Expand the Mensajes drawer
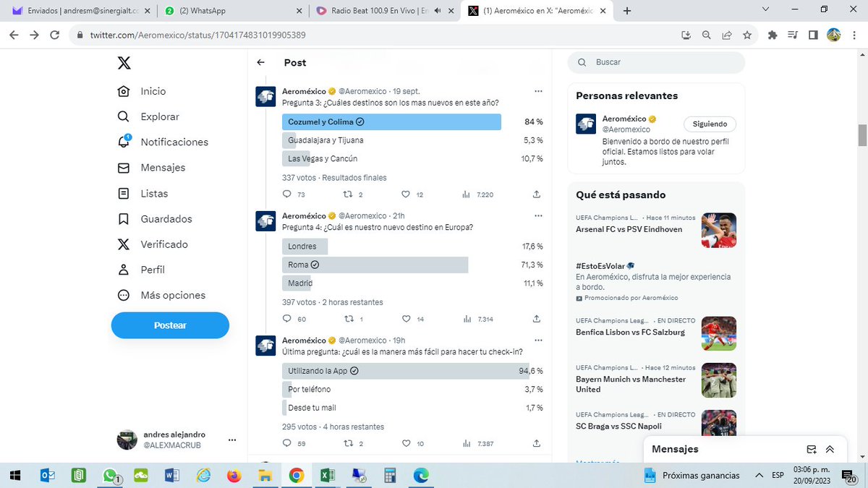 830,449
